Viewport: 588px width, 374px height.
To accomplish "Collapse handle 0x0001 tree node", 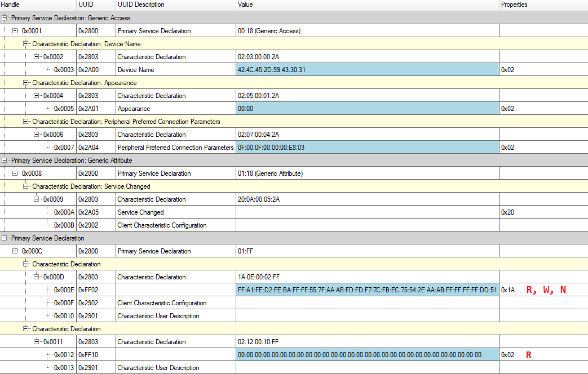I will tap(15, 31).
